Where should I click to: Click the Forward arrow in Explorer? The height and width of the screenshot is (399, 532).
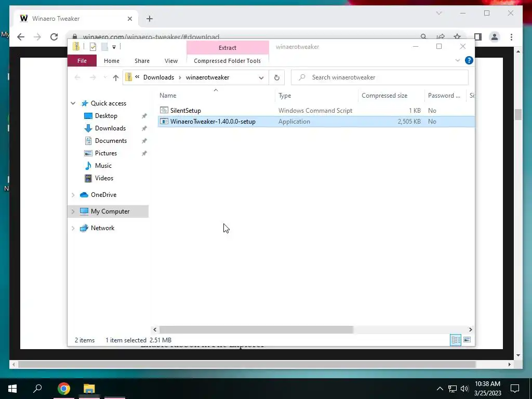[92, 78]
